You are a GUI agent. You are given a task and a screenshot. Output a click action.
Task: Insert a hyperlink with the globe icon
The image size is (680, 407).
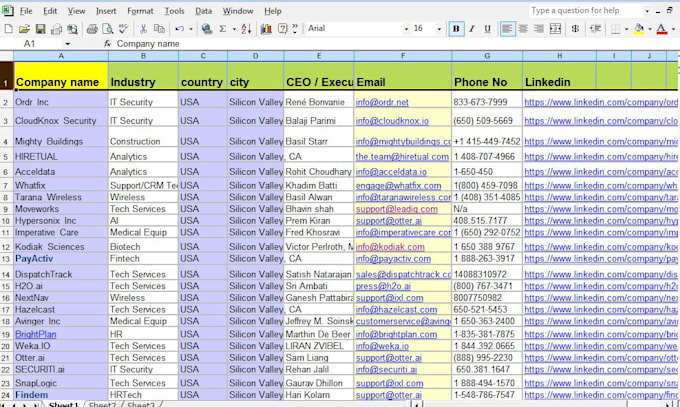(x=207, y=29)
